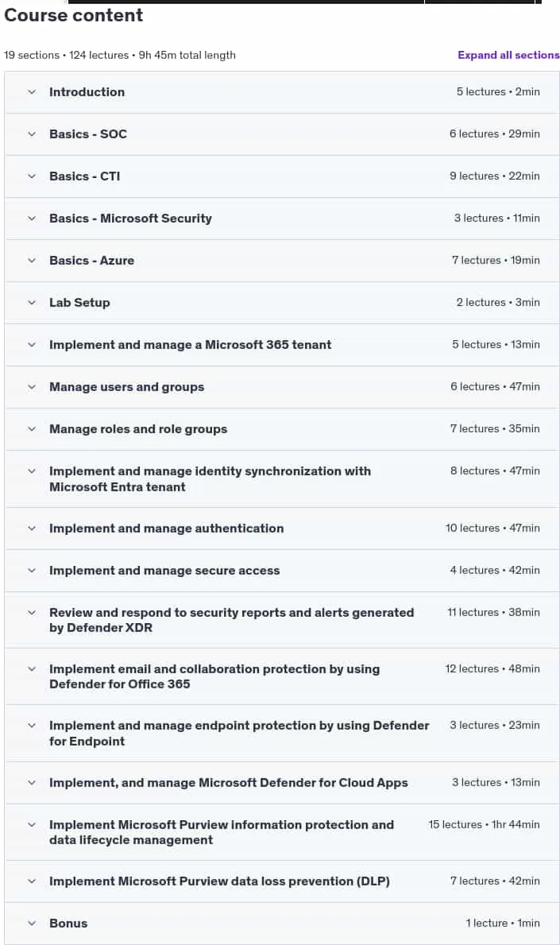Expand Basics - Microsoft Security chevron
The image size is (560, 945).
coord(32,219)
